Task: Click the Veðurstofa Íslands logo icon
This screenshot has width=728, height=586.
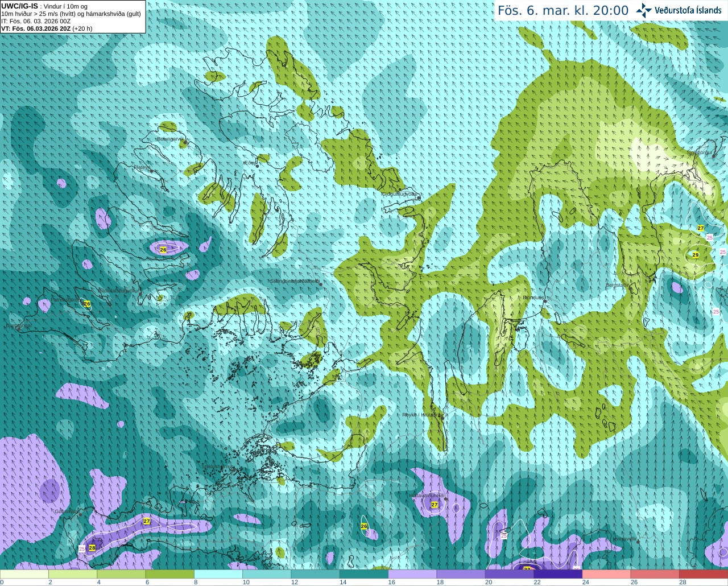Action: 644,10
